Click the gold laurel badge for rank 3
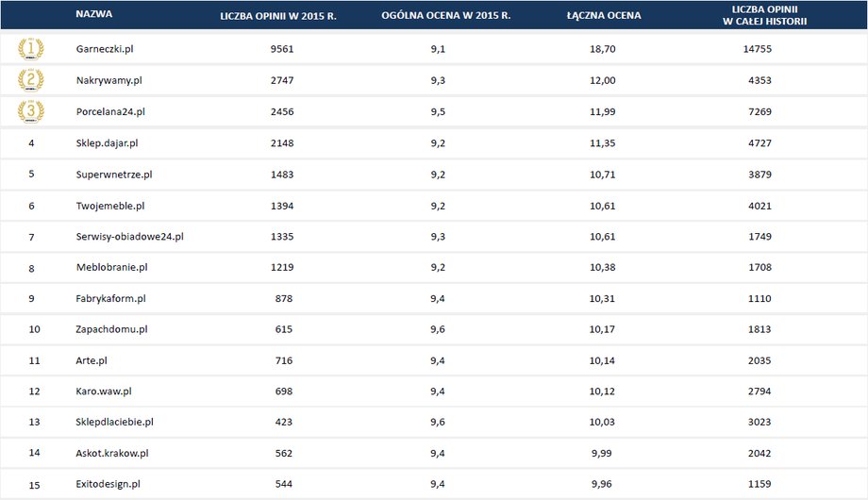This screenshot has height=500, width=868. tap(30, 111)
